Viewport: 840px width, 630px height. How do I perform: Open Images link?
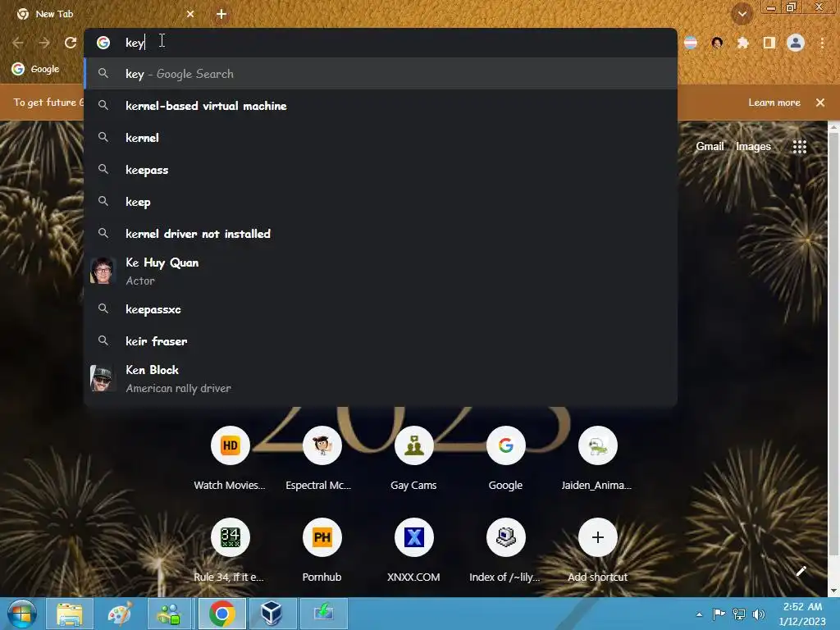pyautogui.click(x=753, y=146)
